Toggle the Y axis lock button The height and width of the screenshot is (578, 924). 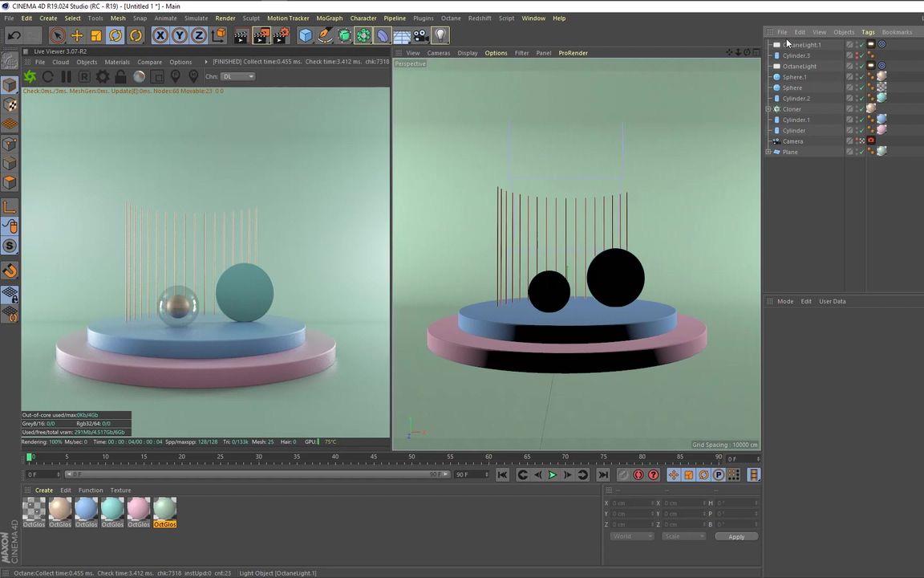pos(180,35)
